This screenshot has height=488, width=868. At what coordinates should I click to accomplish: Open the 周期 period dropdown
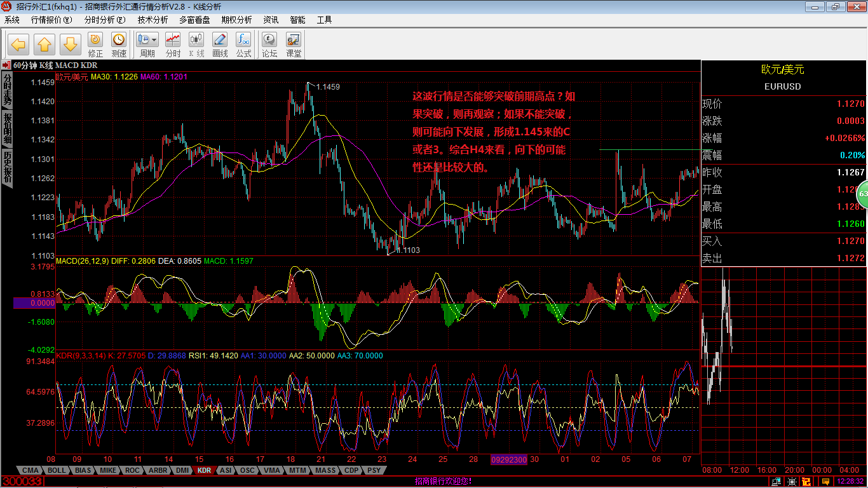click(147, 45)
